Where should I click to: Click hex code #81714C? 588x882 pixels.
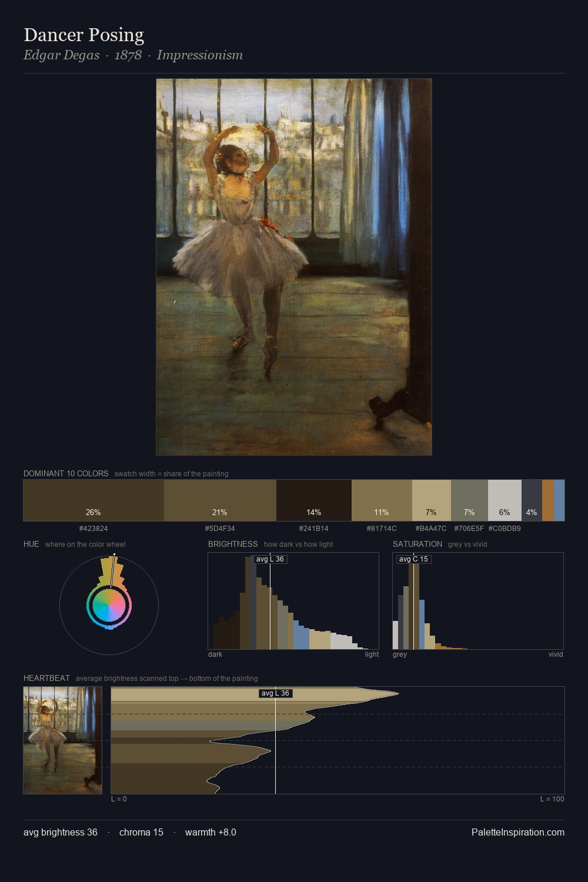382,529
